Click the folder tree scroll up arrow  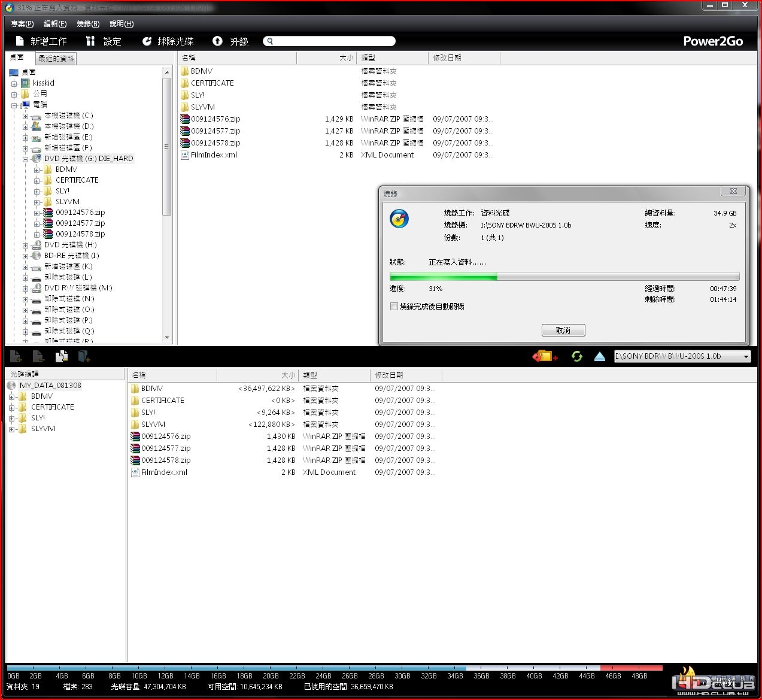coord(167,72)
